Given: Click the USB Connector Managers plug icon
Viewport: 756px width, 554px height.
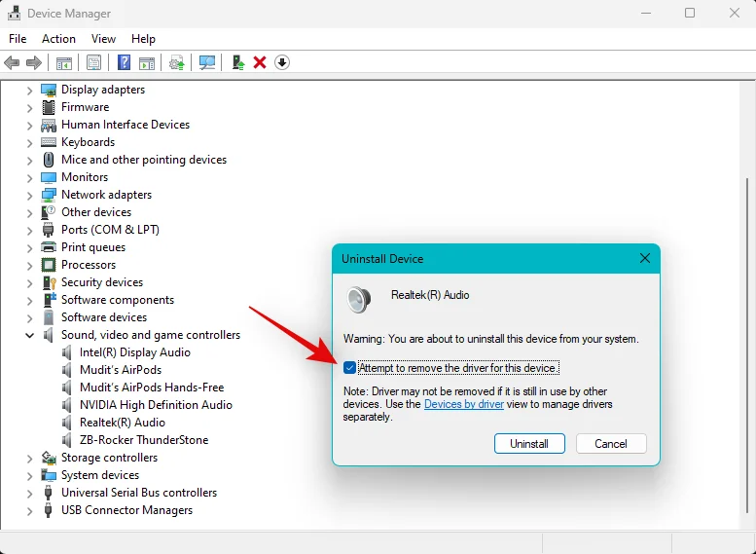Looking at the screenshot, I should pyautogui.click(x=49, y=510).
